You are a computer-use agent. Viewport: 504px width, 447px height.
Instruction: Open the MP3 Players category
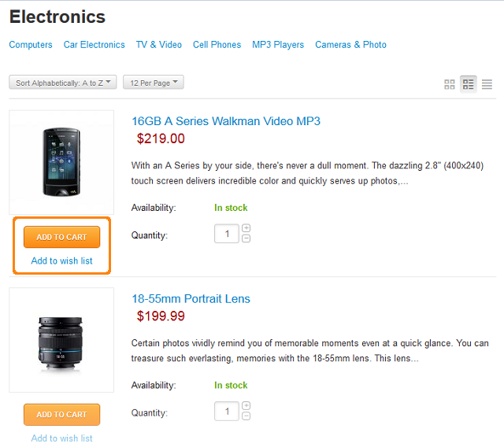278,45
